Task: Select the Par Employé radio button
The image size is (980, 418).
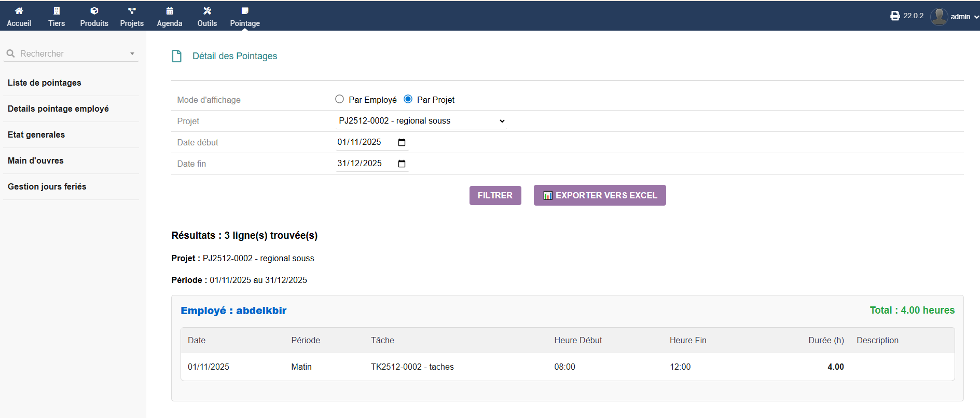Action: (x=339, y=99)
